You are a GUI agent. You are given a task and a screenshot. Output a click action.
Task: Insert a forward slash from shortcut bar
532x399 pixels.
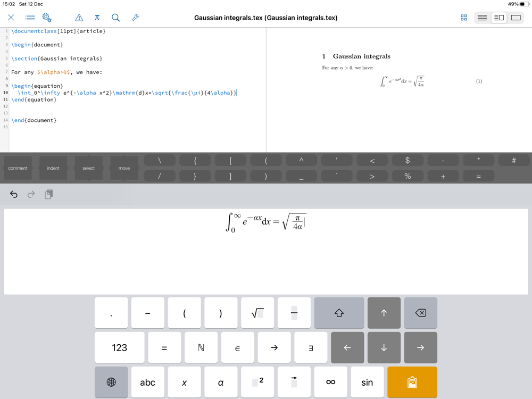click(x=160, y=177)
